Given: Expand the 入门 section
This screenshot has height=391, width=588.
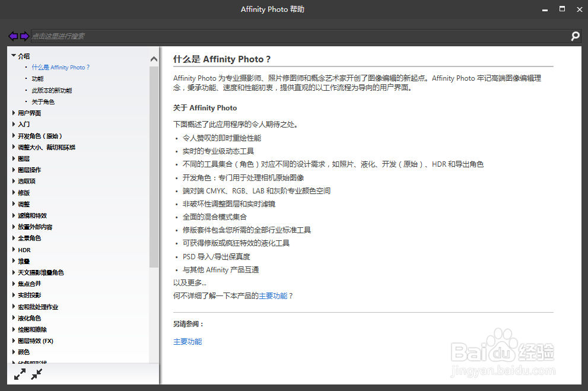Looking at the screenshot, I should tap(24, 124).
